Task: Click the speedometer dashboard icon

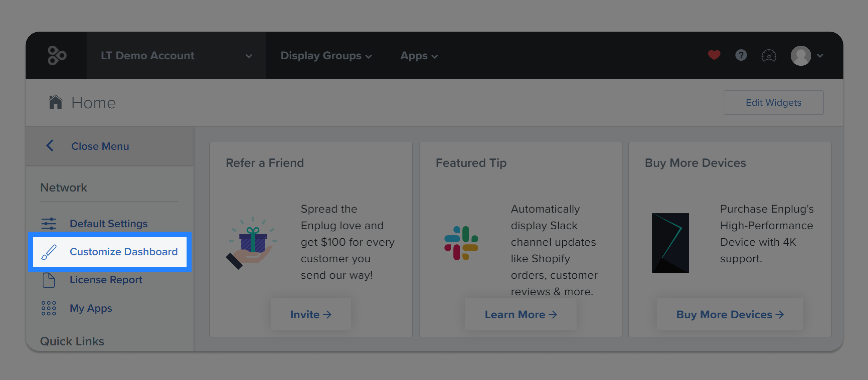Action: coord(769,56)
